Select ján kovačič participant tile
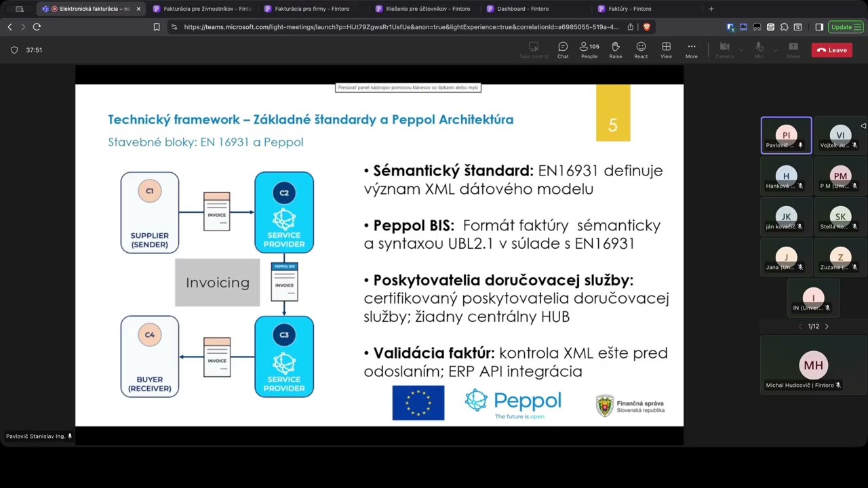The image size is (868, 488). pos(786,217)
